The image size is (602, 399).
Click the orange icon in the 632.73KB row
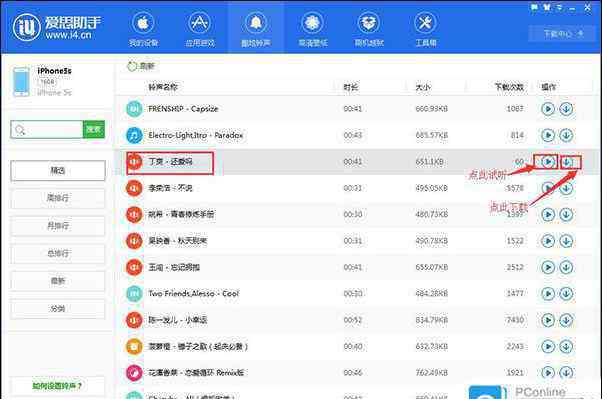(134, 346)
